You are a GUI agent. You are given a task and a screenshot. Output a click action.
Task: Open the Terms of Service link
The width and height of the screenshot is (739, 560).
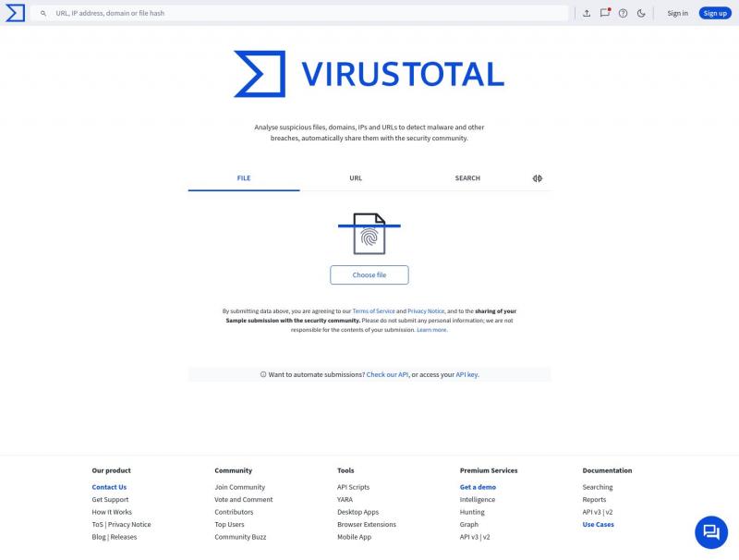374,311
